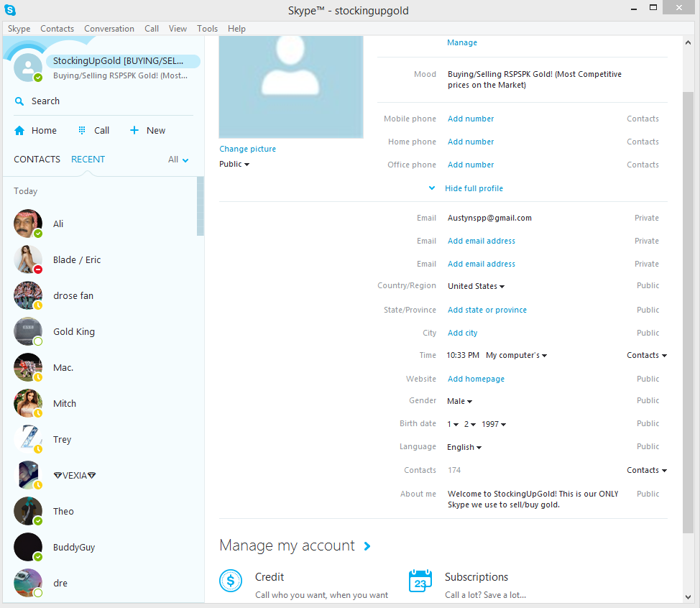Open the Call dial pad icon
Screen dimensions: 700x608
click(82, 130)
